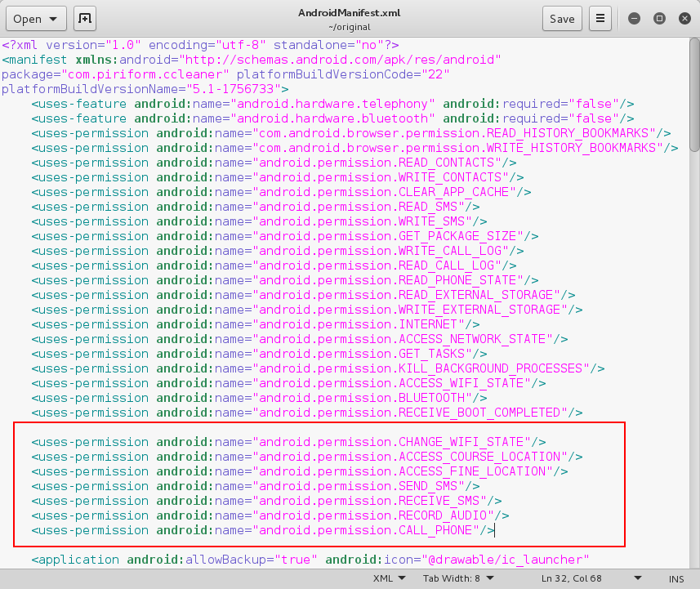Click the SEND_SMS permission line

[x=256, y=486]
